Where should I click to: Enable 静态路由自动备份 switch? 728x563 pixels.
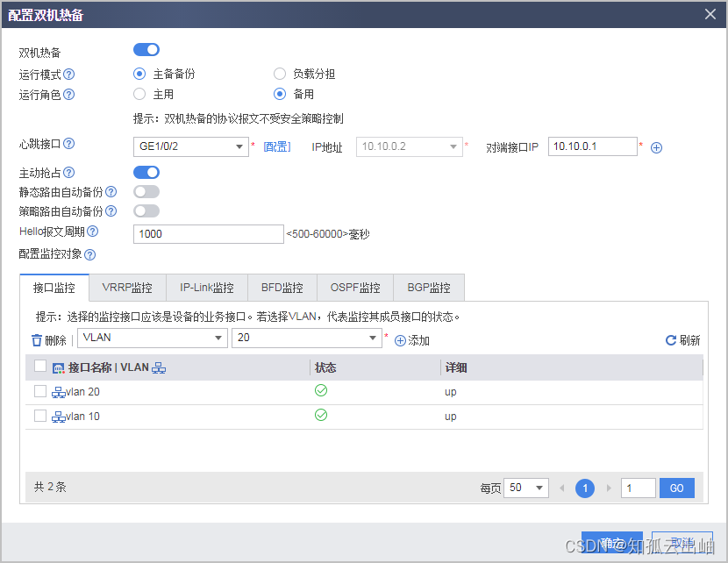146,192
